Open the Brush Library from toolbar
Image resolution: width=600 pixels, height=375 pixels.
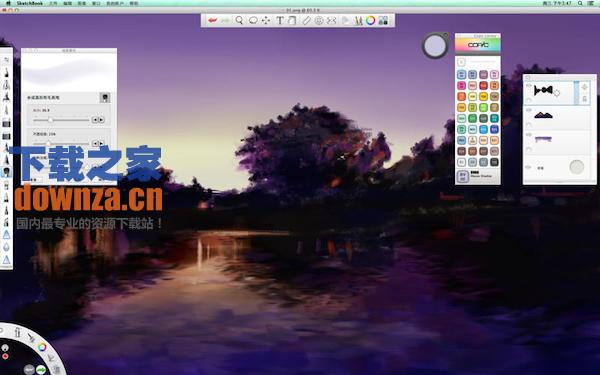coord(358,20)
